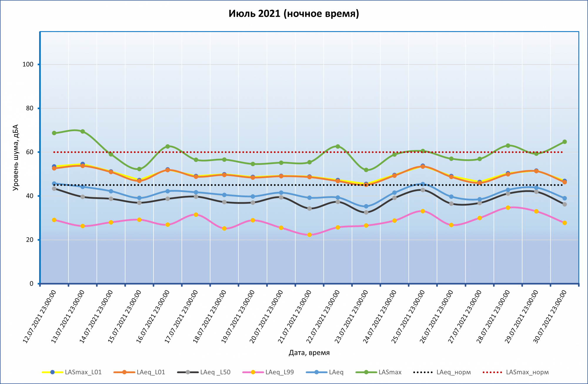Click the y-axis tick label 100
The width and height of the screenshot is (588, 384).
28,64
